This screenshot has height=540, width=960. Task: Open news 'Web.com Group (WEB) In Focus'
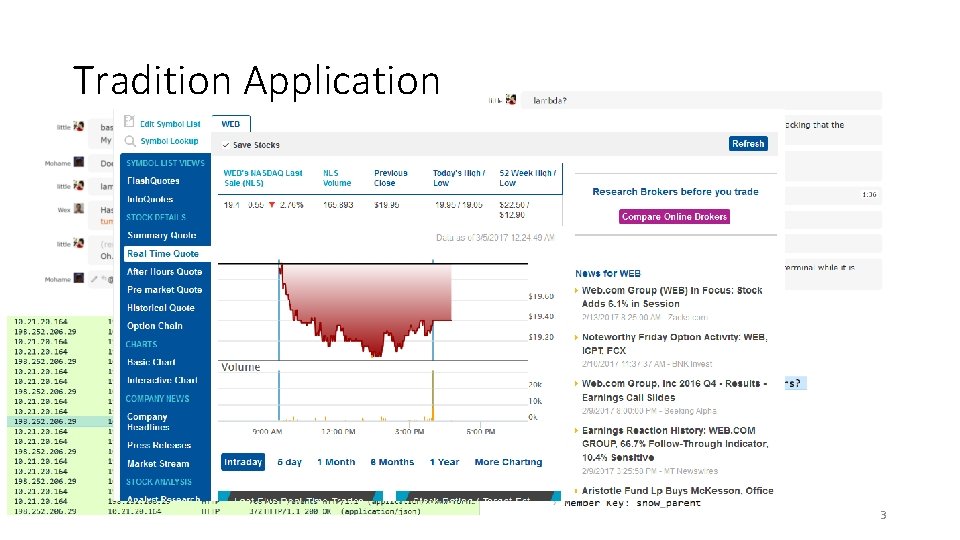pos(672,297)
